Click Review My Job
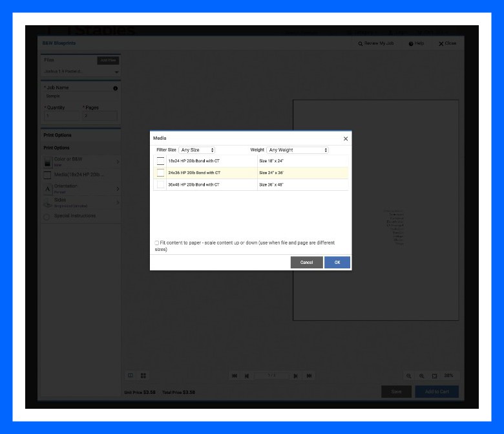This screenshot has width=504, height=434. click(x=376, y=43)
